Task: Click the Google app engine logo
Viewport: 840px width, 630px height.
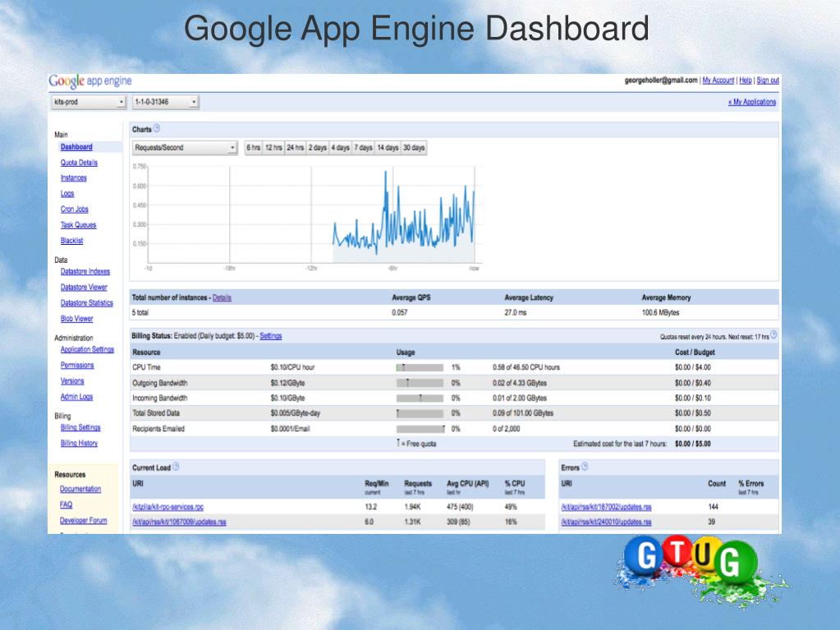Action: 90,80
